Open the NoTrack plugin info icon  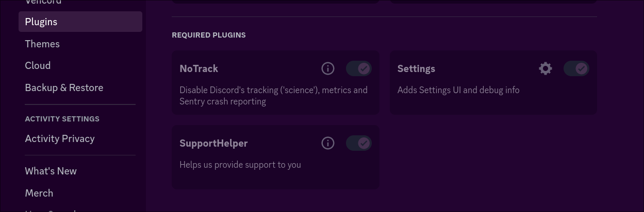[x=328, y=68]
